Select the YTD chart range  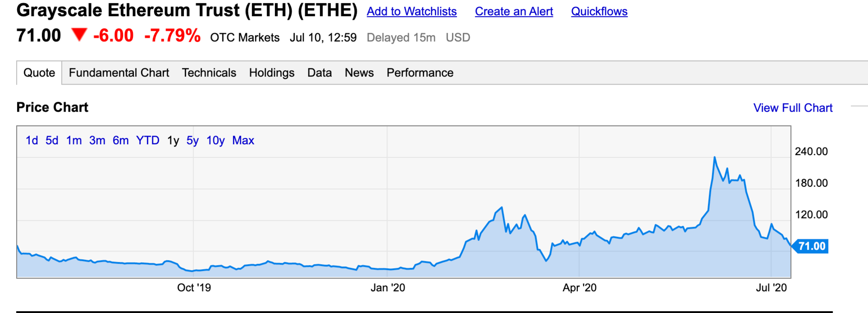(x=147, y=141)
